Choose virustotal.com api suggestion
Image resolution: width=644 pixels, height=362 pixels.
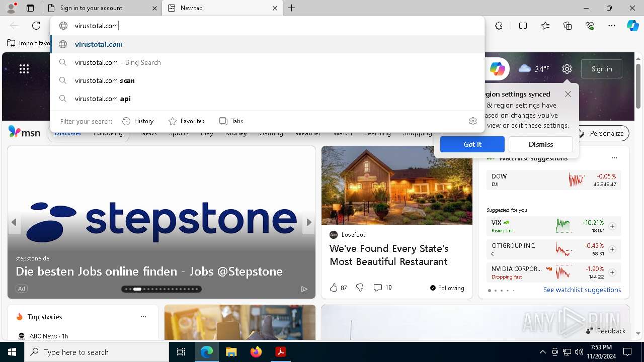268,99
